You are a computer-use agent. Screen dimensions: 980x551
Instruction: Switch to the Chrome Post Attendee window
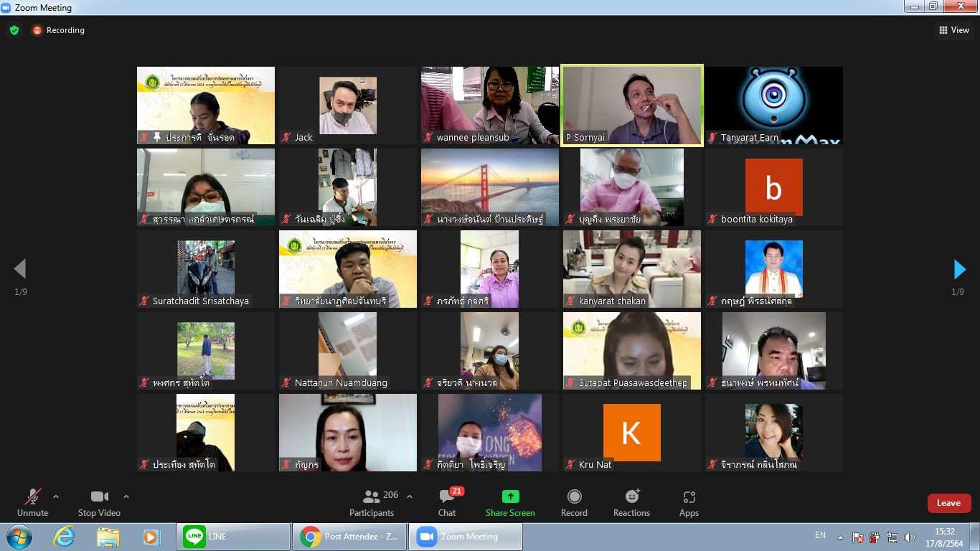click(x=349, y=537)
